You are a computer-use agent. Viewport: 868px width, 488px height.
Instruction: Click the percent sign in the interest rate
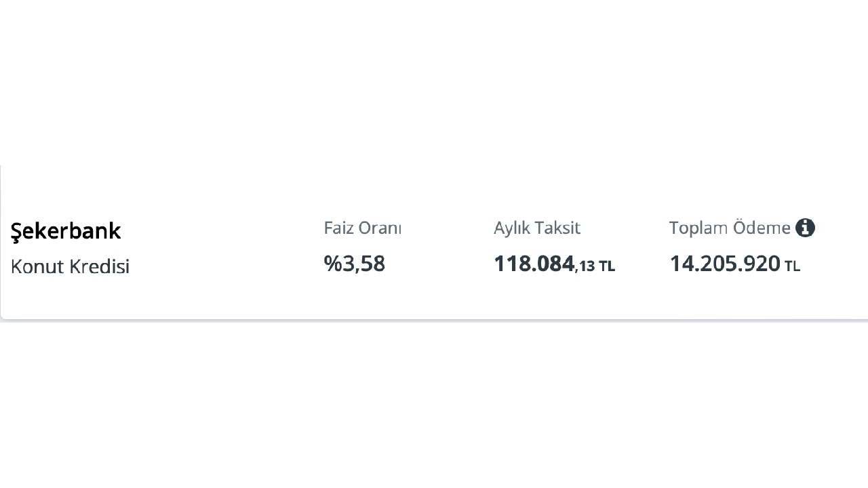pos(333,264)
